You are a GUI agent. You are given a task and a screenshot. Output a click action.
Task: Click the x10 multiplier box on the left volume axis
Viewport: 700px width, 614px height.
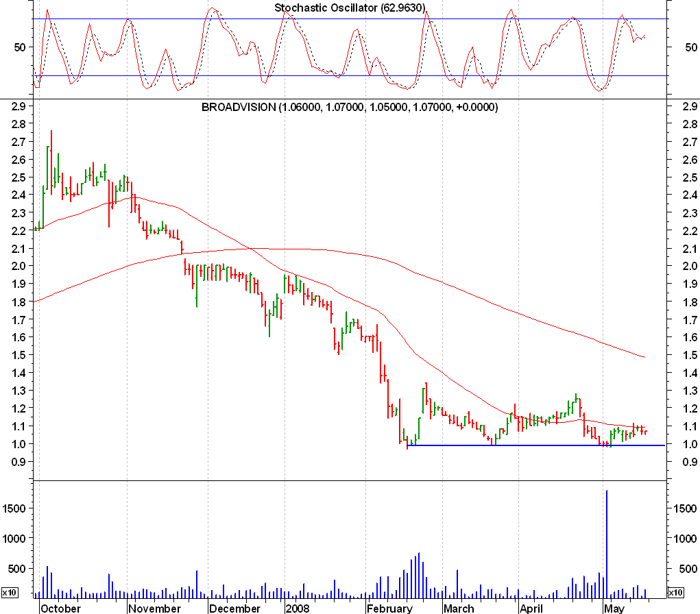pos(10,592)
